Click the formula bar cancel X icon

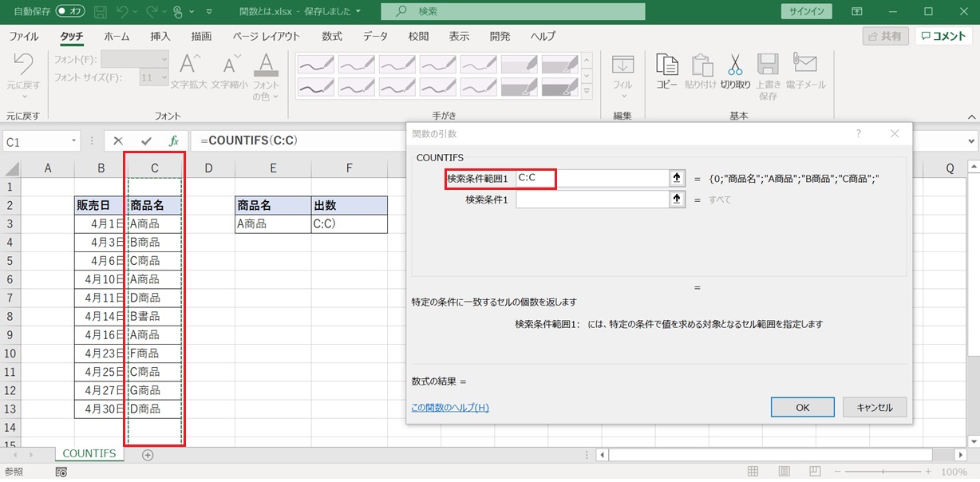[118, 141]
